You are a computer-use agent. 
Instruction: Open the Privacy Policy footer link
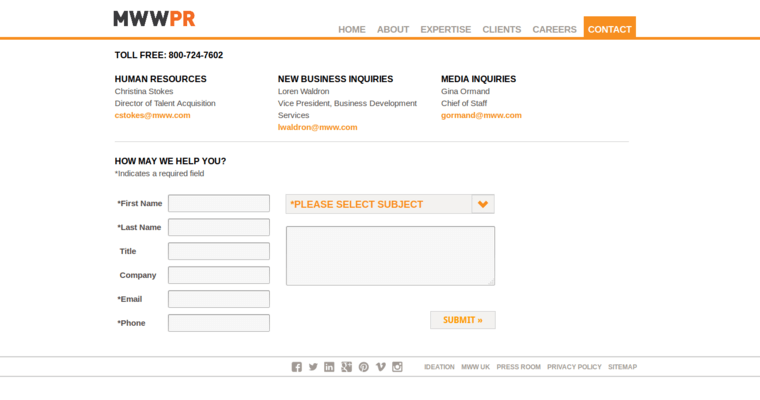[x=574, y=367]
